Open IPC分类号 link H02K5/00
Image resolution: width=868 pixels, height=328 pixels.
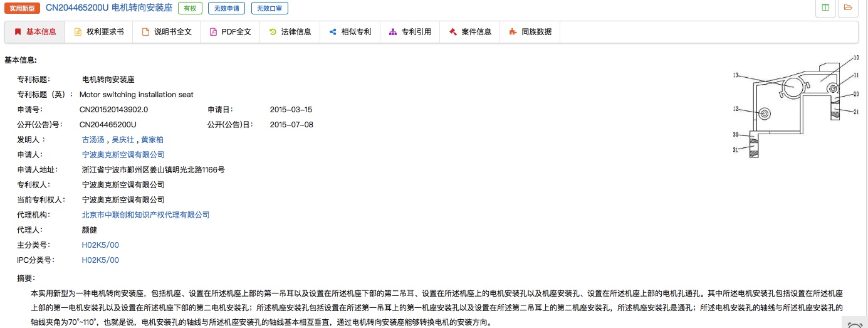click(100, 260)
